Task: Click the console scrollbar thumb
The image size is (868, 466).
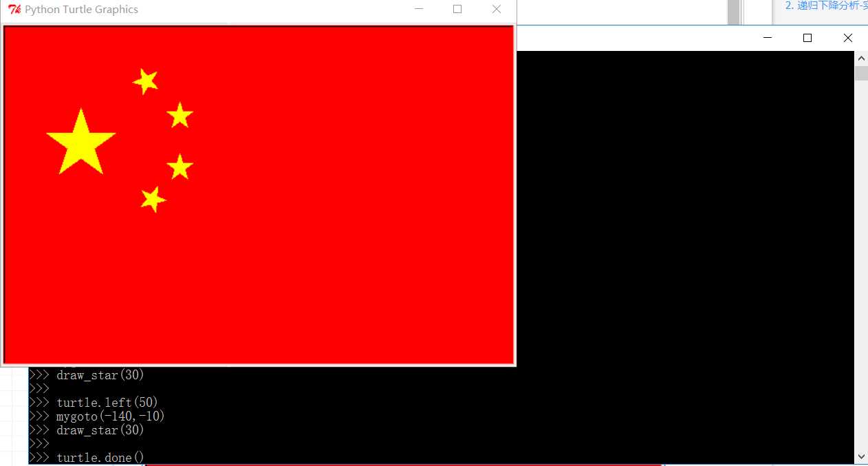Action: 861,73
